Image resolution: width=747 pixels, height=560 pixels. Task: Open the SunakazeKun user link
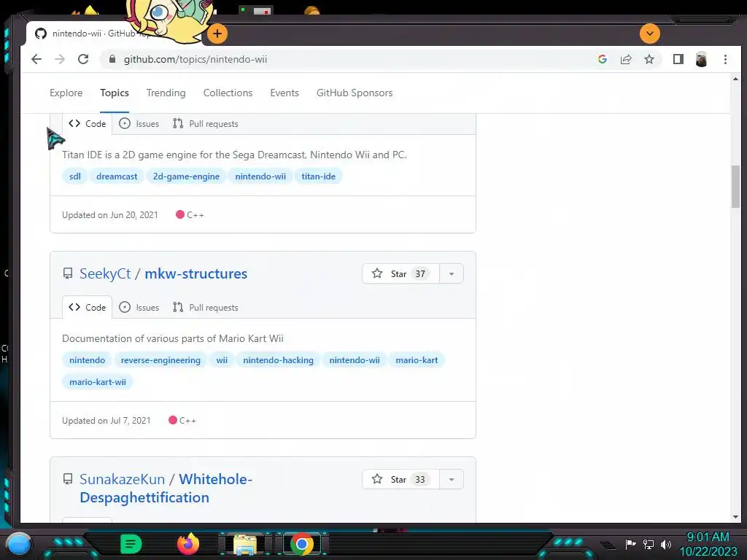[x=122, y=479]
